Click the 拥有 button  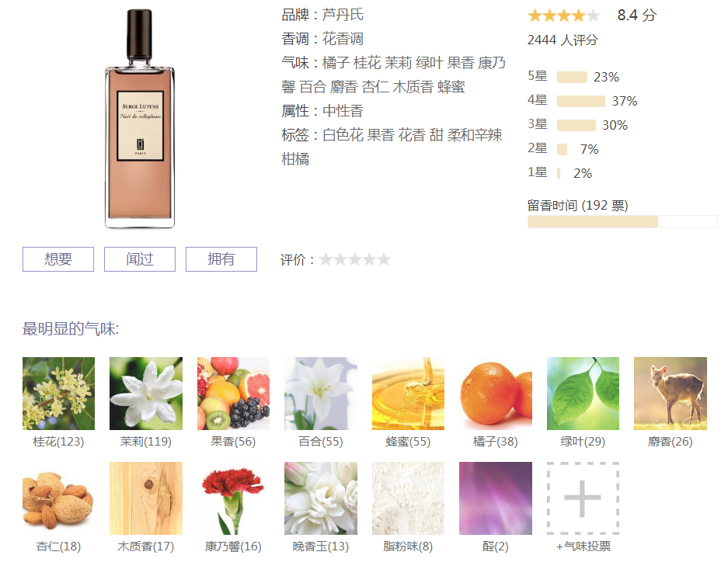coord(221,259)
